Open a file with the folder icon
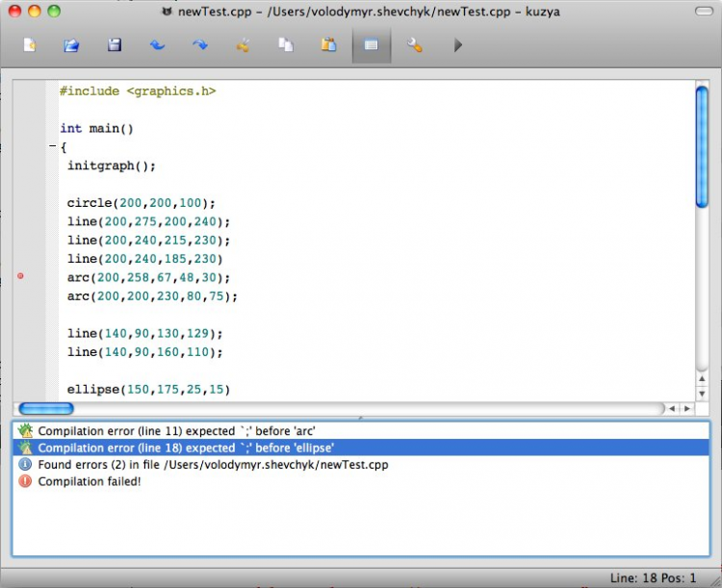 coord(71,45)
